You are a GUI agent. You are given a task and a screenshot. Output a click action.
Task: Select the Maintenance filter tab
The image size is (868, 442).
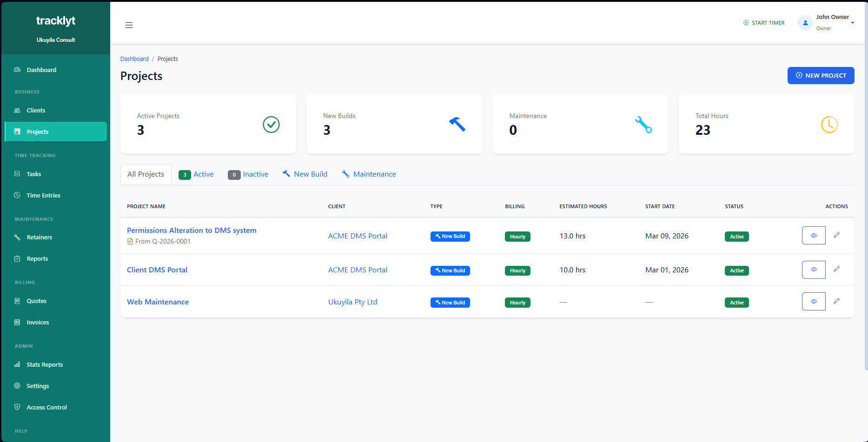click(x=369, y=174)
